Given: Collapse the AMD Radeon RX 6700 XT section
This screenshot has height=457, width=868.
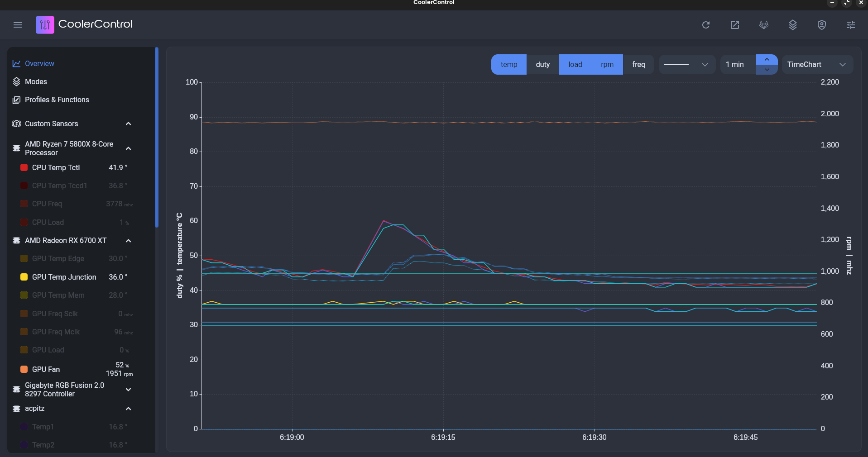Looking at the screenshot, I should tap(128, 241).
